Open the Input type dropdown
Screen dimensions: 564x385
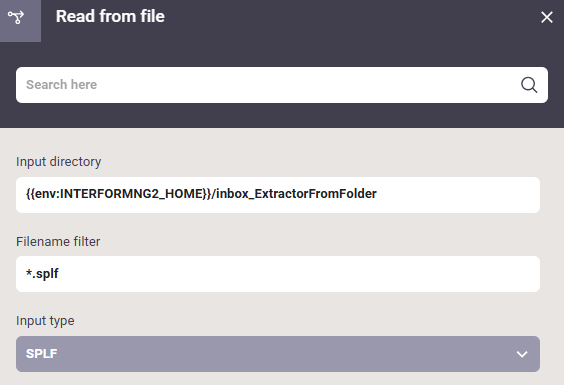278,354
